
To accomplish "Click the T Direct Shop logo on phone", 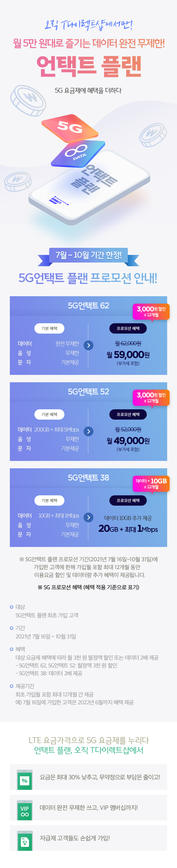I will pyautogui.click(x=58, y=201).
